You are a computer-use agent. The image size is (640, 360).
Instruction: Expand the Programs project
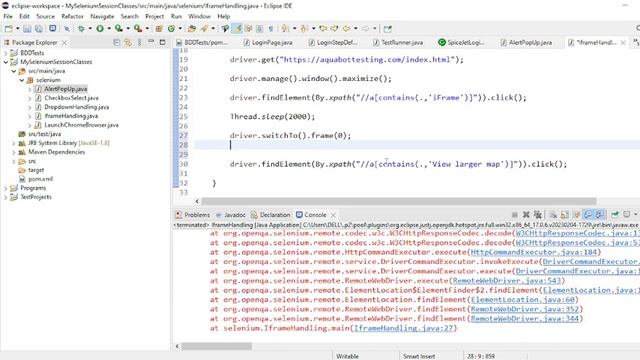6,188
